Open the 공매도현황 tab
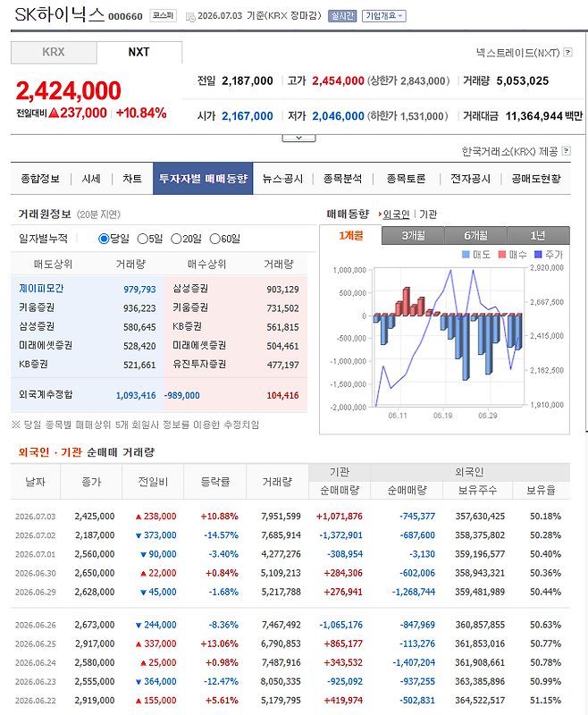The height and width of the screenshot is (715, 588). (x=536, y=179)
